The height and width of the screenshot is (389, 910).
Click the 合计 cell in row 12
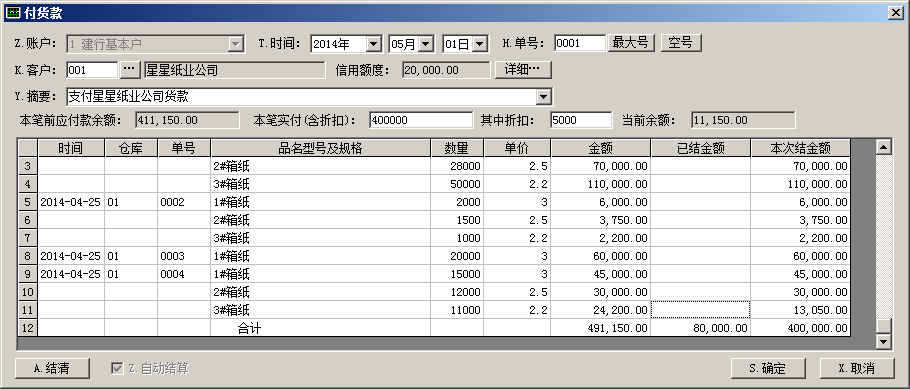pos(320,328)
